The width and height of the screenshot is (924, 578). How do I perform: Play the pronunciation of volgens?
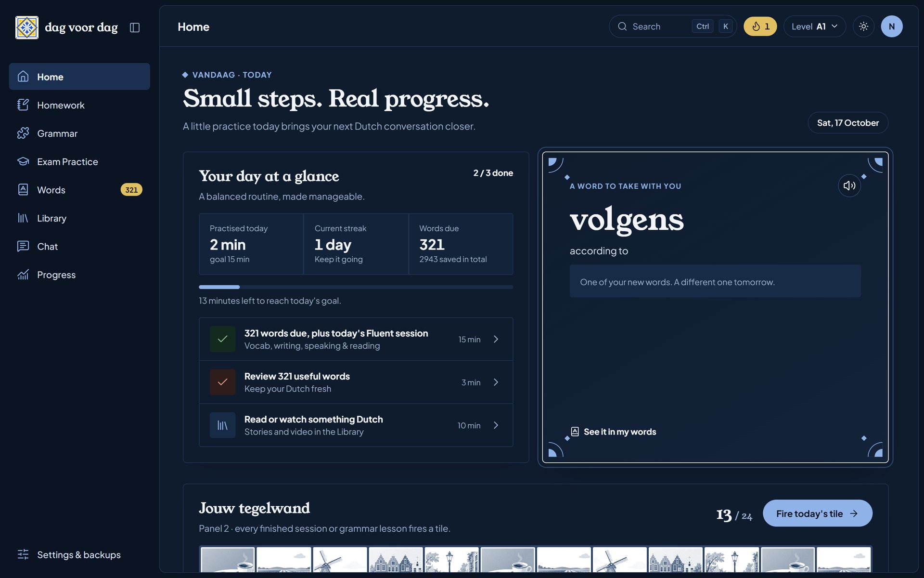849,185
